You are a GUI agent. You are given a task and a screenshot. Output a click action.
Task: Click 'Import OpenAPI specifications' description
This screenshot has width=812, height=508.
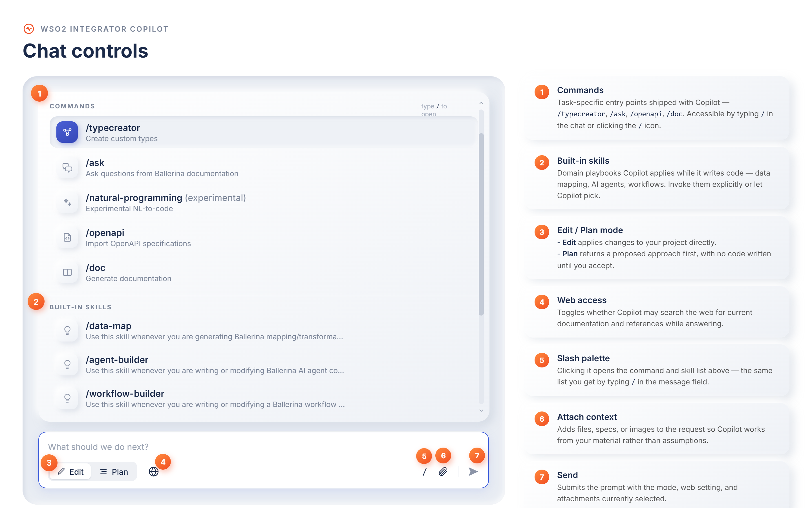click(x=138, y=244)
